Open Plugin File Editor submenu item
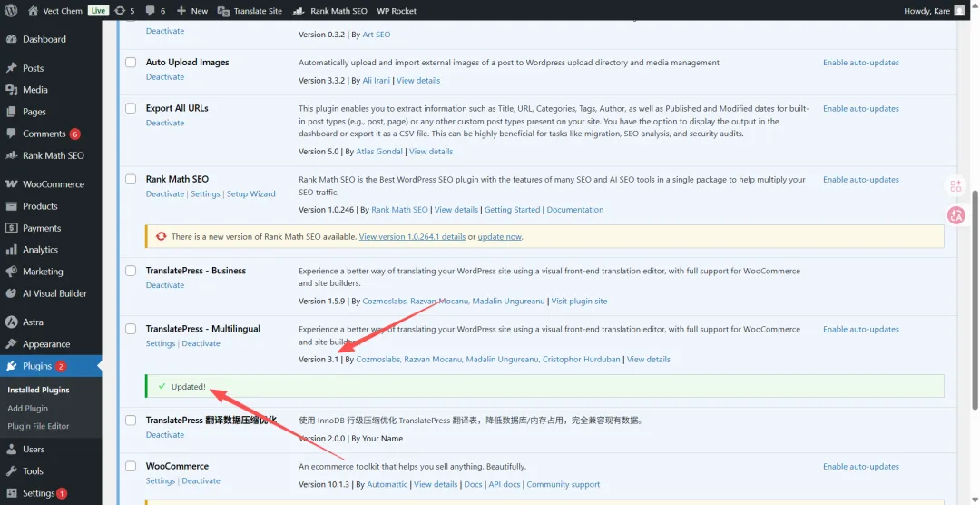Screen dimensions: 980x505 38,426
